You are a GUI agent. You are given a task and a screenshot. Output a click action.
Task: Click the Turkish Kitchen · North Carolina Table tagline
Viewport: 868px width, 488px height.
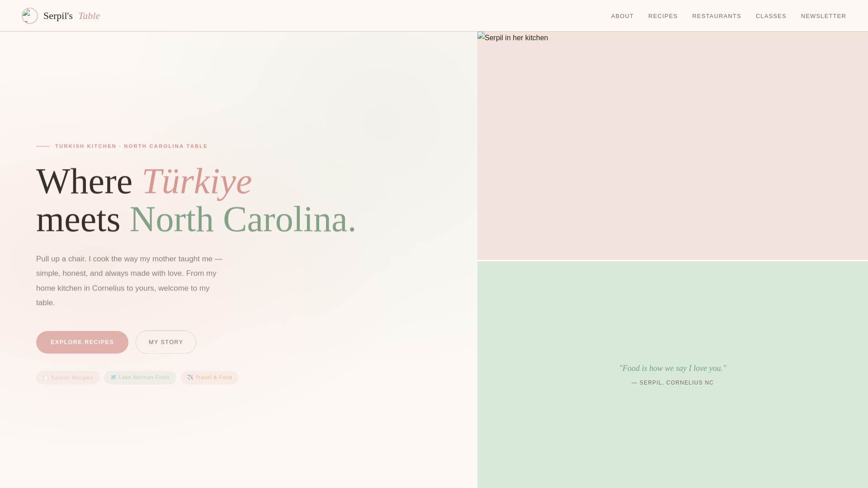[x=131, y=146]
